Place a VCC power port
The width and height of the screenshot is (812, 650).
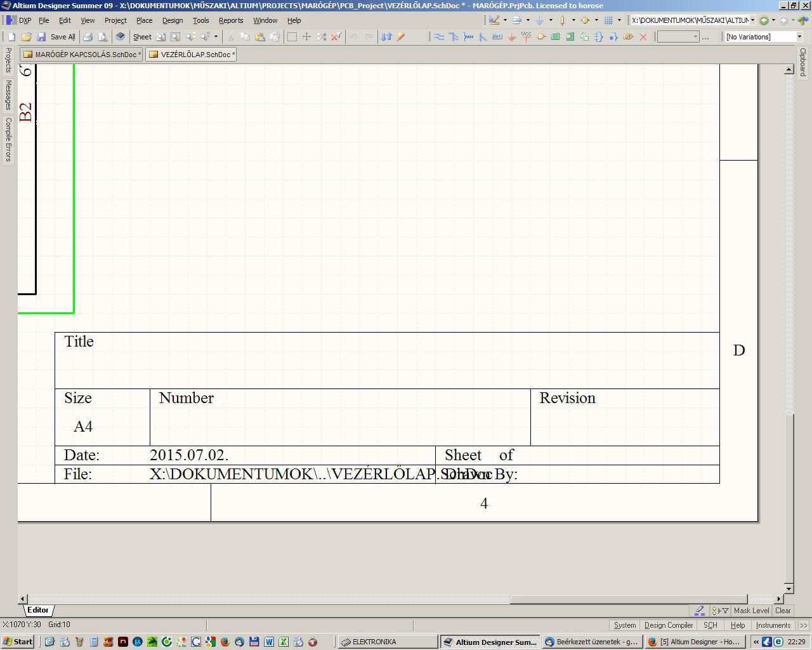[526, 37]
